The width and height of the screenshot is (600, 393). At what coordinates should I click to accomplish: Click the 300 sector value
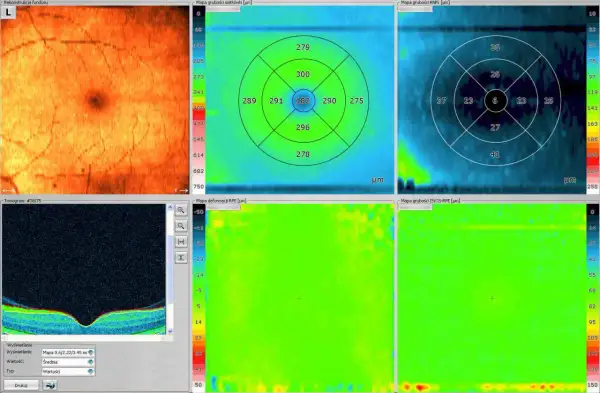(x=303, y=74)
